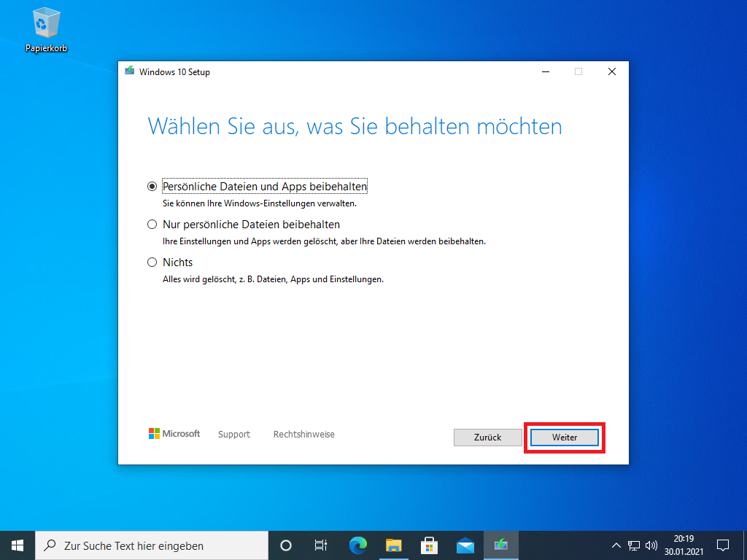Close the Windows 10 Setup window

[x=612, y=71]
